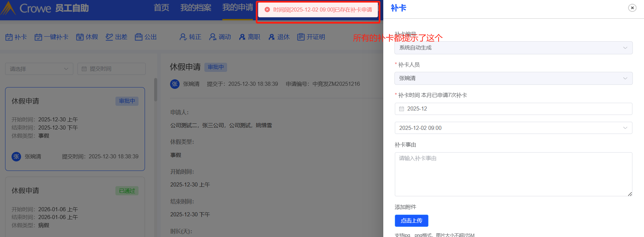The width and height of the screenshot is (644, 237).
Task: Go to the 首页 tab
Action: coord(161,8)
